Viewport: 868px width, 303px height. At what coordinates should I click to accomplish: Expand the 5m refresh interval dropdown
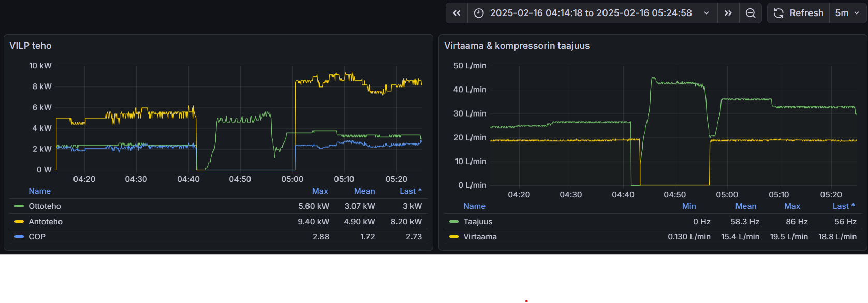(x=847, y=13)
